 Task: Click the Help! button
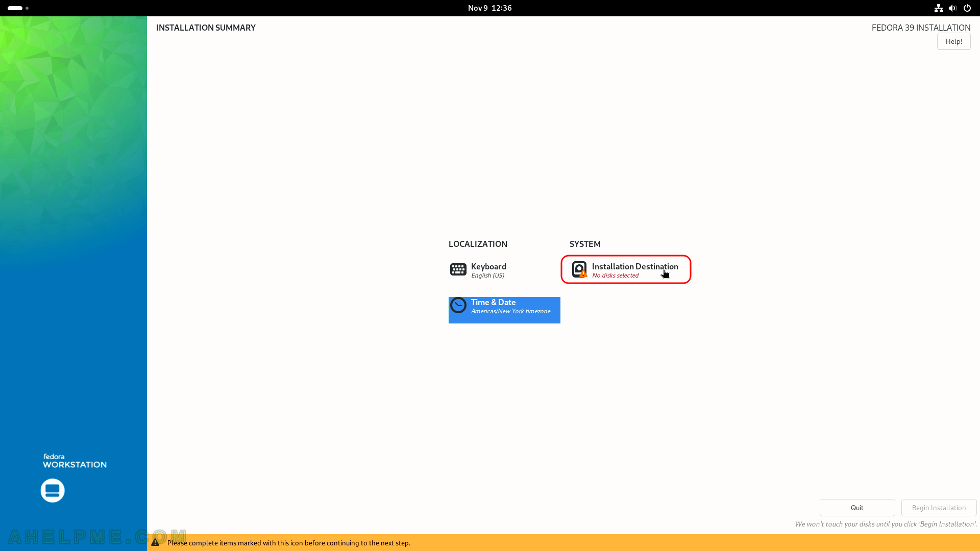953,41
